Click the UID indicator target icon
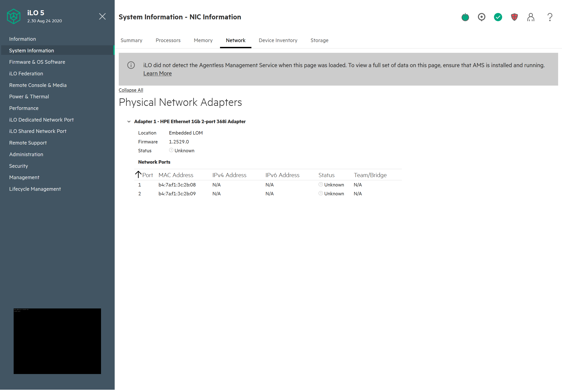This screenshot has height=392, width=562. [x=481, y=17]
